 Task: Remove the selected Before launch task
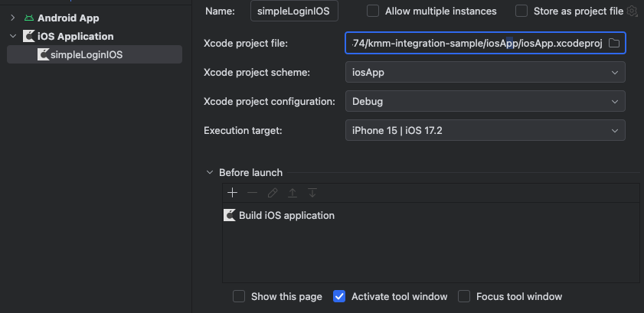point(252,193)
